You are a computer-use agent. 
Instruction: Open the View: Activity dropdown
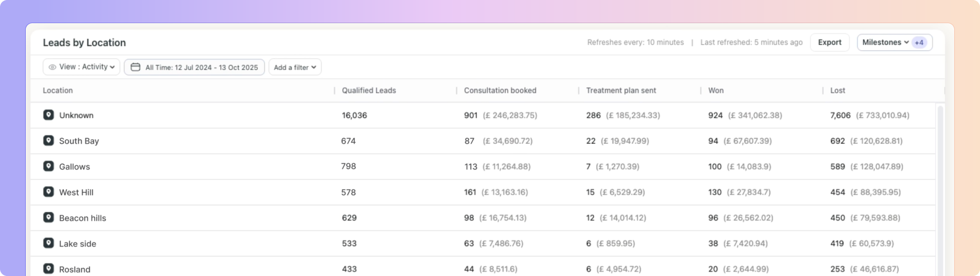[82, 67]
